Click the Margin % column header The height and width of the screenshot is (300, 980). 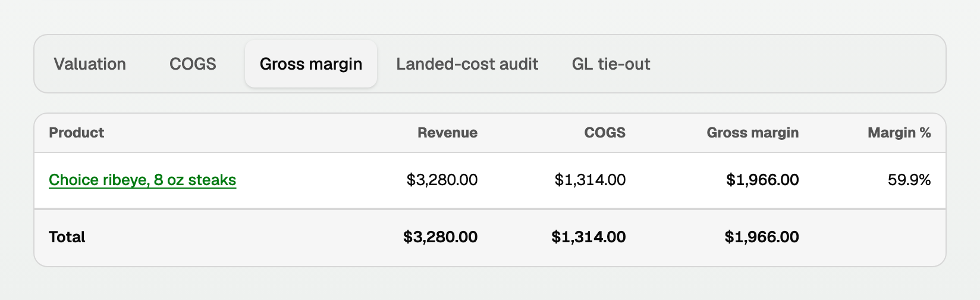click(899, 133)
